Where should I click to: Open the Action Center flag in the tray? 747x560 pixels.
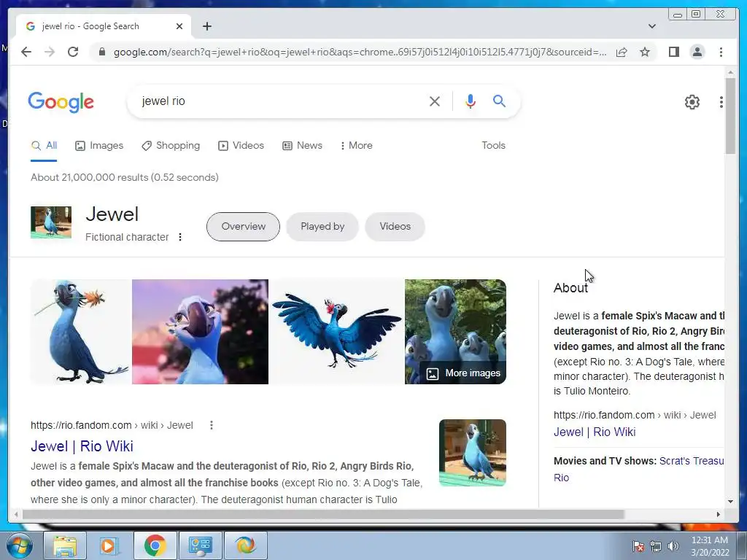(638, 546)
